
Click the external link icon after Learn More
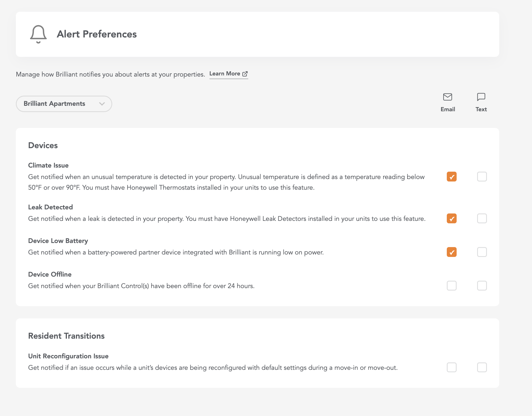245,74
